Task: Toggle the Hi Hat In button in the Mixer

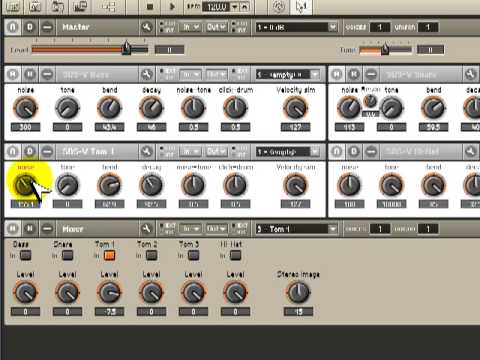Action: coord(235,255)
